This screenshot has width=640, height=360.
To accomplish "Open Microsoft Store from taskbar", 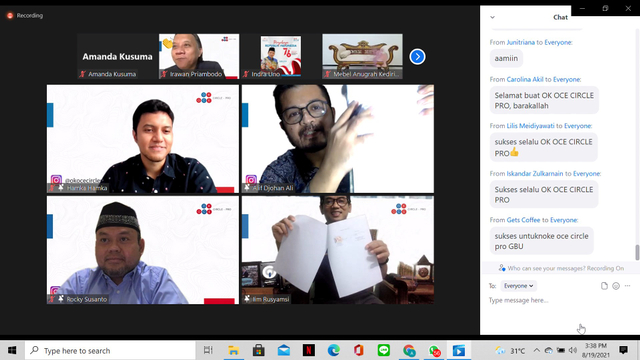I will [x=258, y=351].
